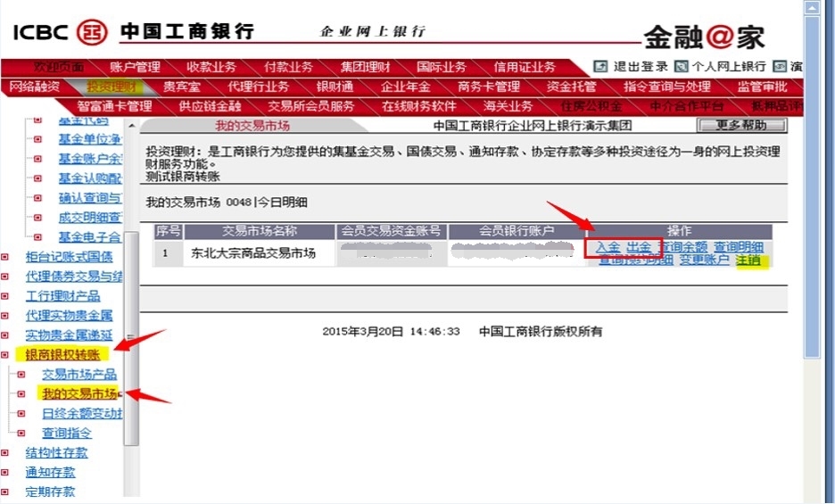
Task: Click the sidebar scrollbar up arrow
Action: (x=131, y=126)
